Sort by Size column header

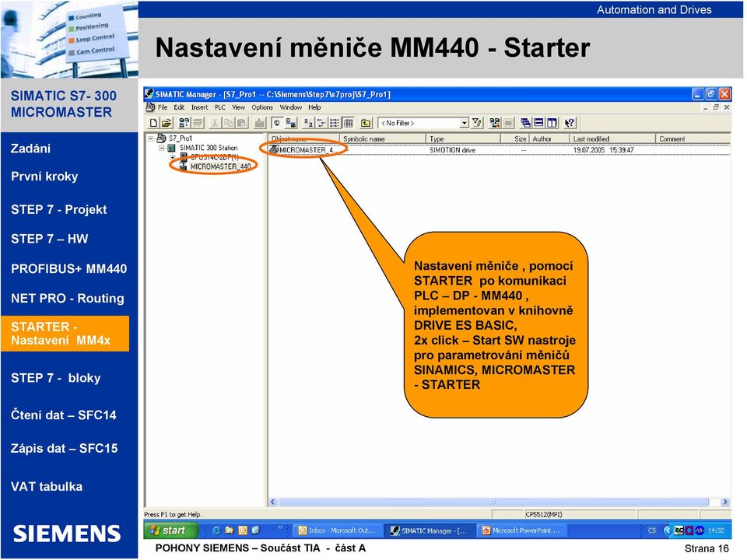tap(515, 139)
